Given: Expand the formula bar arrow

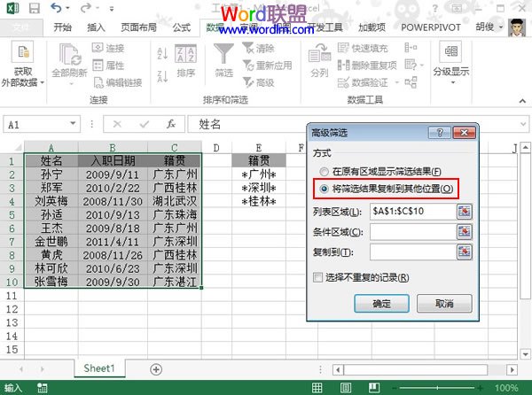Looking at the screenshot, I should point(523,124).
